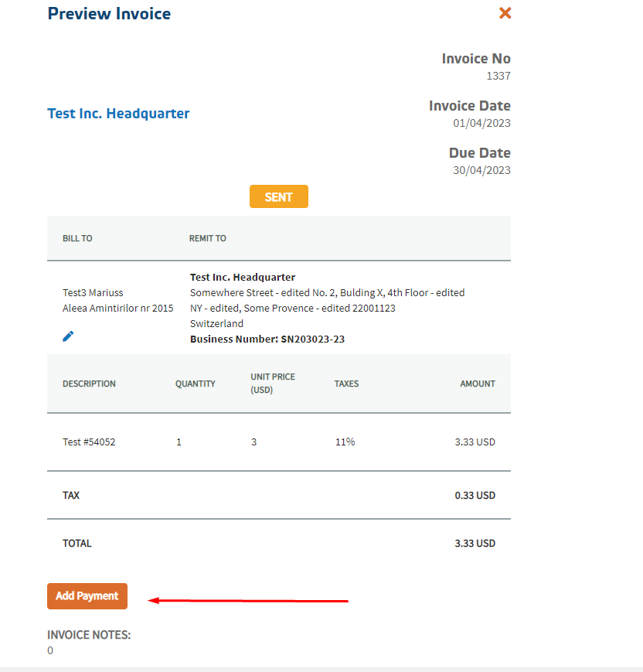This screenshot has width=643, height=672.
Task: Click the QUANTITY column header
Action: [195, 384]
